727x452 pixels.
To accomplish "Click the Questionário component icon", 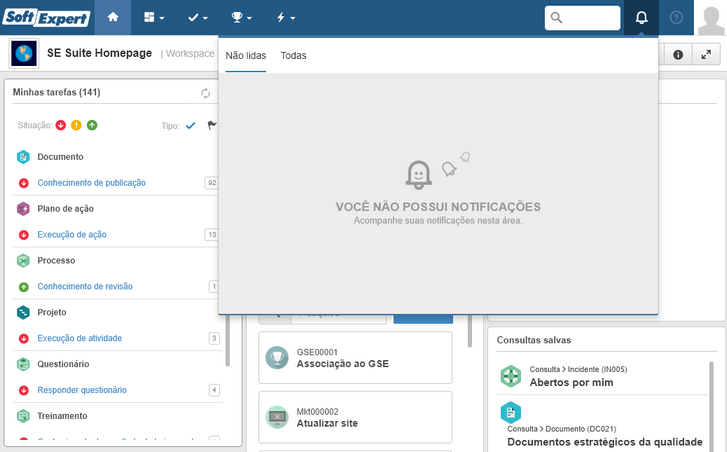I will [23, 364].
